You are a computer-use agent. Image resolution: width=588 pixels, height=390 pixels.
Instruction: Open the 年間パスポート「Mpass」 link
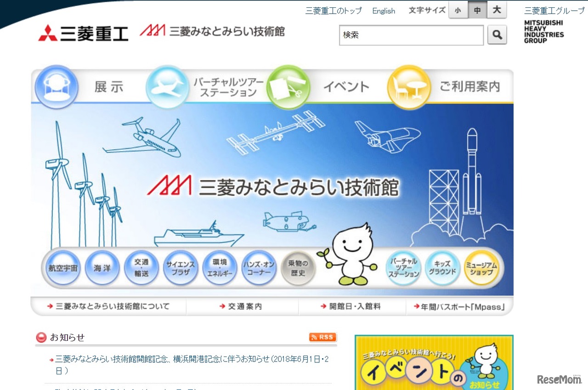click(459, 306)
